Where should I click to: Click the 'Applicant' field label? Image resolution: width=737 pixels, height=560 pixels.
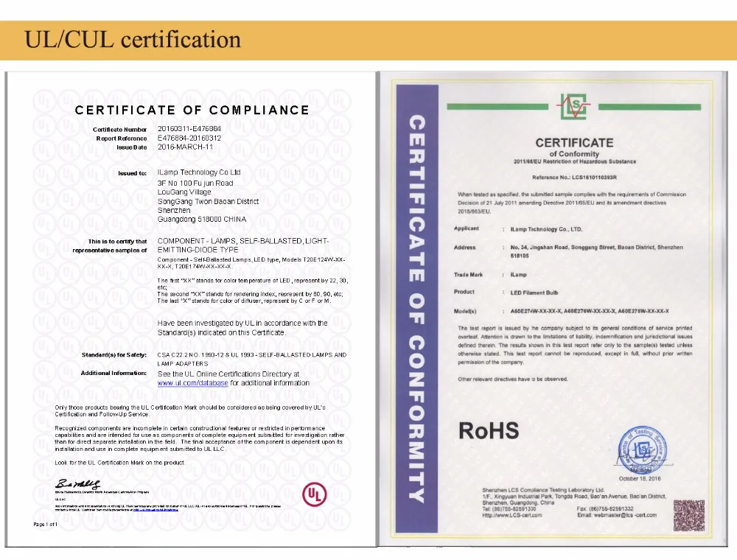coord(467,228)
